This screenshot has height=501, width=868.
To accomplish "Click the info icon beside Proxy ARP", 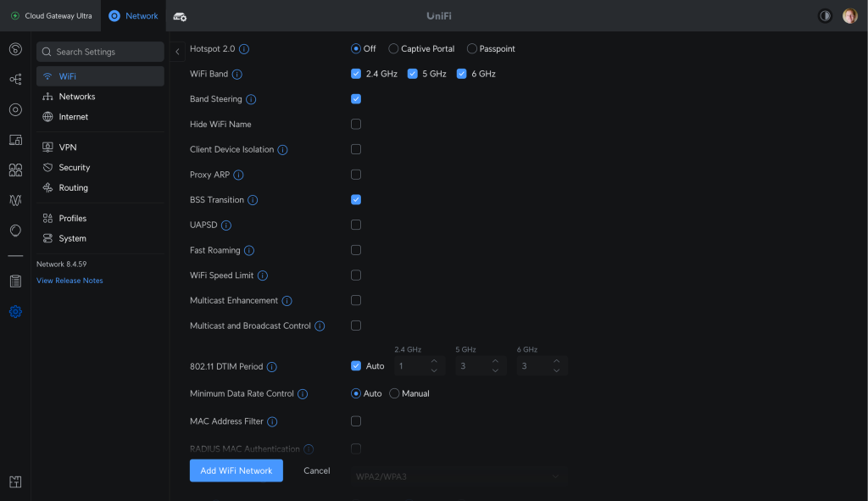I will tap(238, 175).
